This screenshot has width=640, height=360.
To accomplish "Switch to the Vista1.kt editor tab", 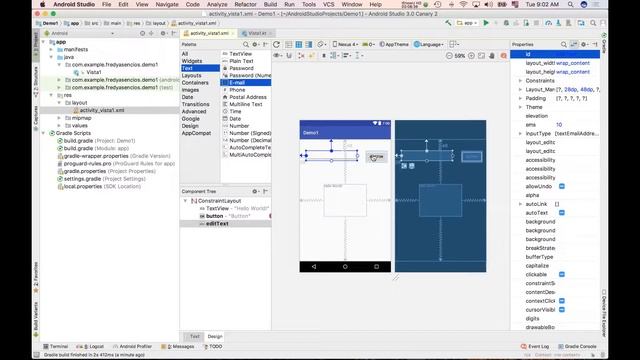I will 257,33.
